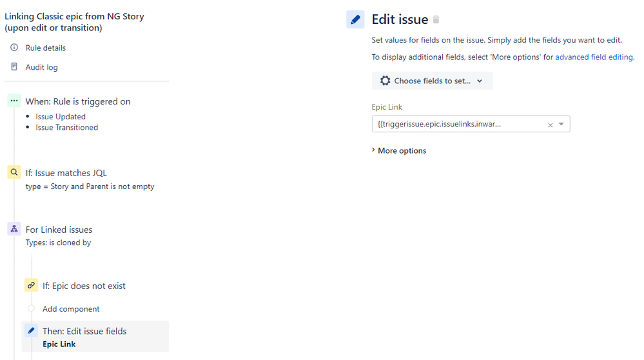This screenshot has width=644, height=360.
Task: Select Then: Edit issue fields step
Action: (95, 336)
